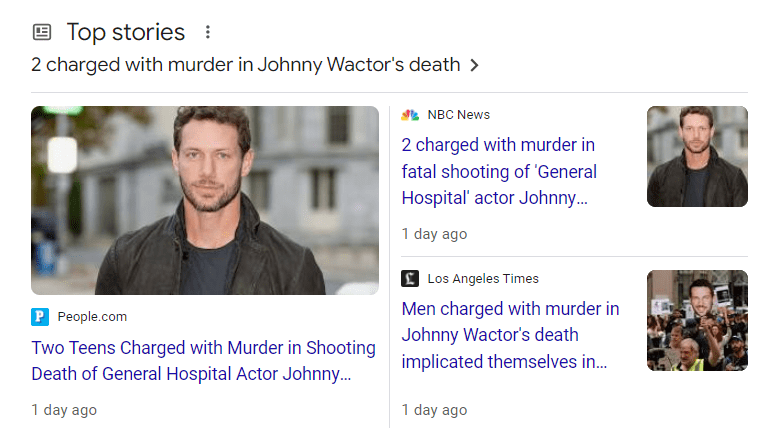
Task: Click the People.com favicon
Action: (40, 317)
